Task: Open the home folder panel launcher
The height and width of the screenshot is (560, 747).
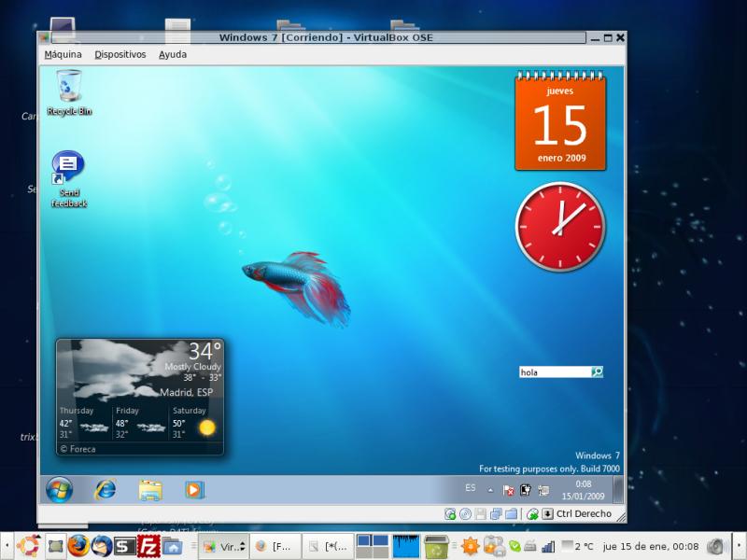Action: (172, 547)
